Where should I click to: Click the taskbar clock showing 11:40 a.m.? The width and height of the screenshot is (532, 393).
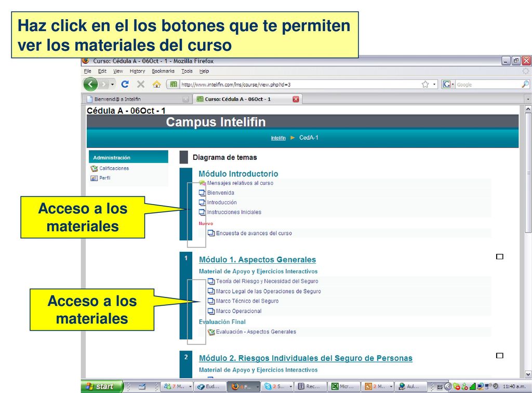click(514, 387)
